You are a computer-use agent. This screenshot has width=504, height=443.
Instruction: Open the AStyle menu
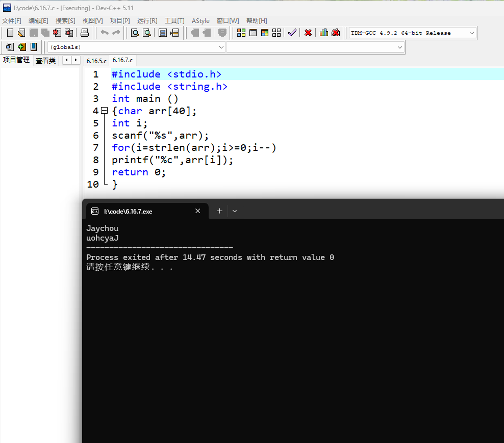[200, 21]
